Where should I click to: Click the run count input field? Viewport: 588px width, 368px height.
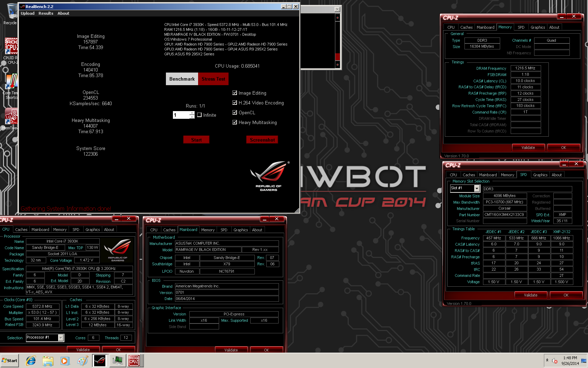[x=181, y=115]
